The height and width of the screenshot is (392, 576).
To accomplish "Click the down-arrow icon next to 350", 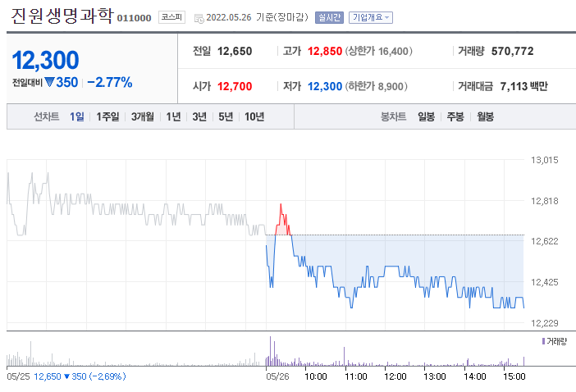I will click(49, 82).
